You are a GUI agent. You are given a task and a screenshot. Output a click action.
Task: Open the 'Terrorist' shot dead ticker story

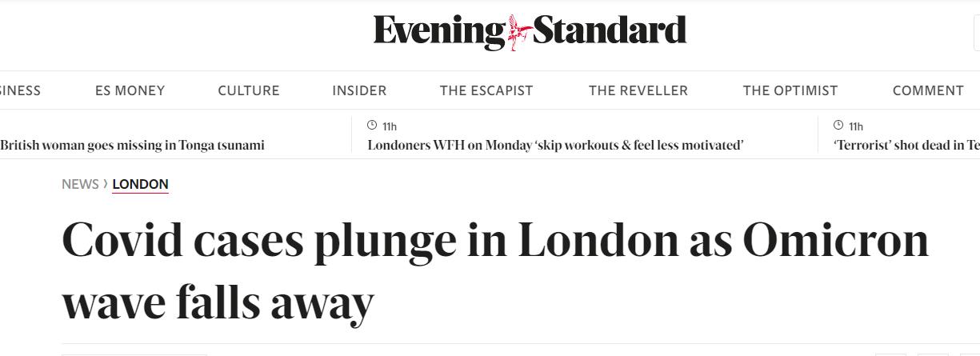907,146
